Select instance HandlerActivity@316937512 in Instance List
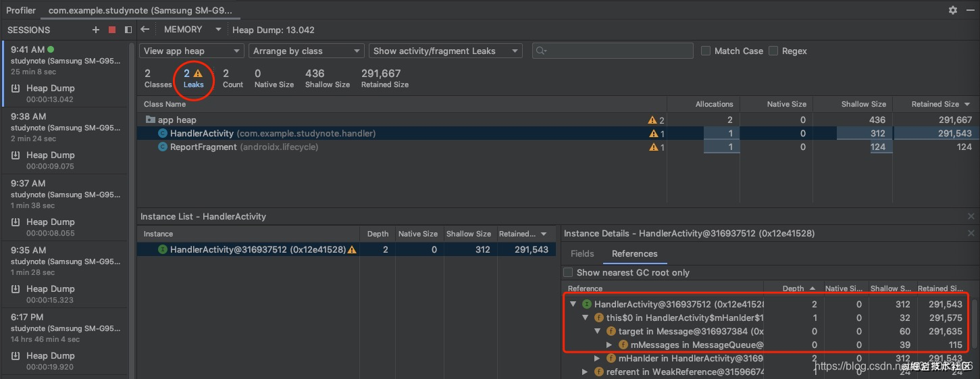980x379 pixels. 347,249
